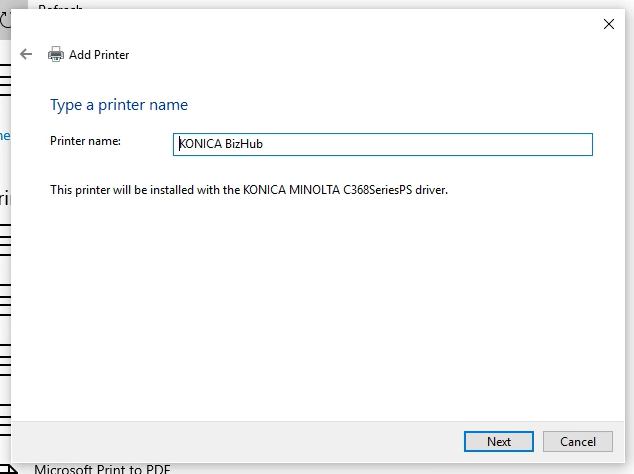Viewport: 634px width, 474px height.
Task: Close the Add Printer dialog with X
Action: 609,24
